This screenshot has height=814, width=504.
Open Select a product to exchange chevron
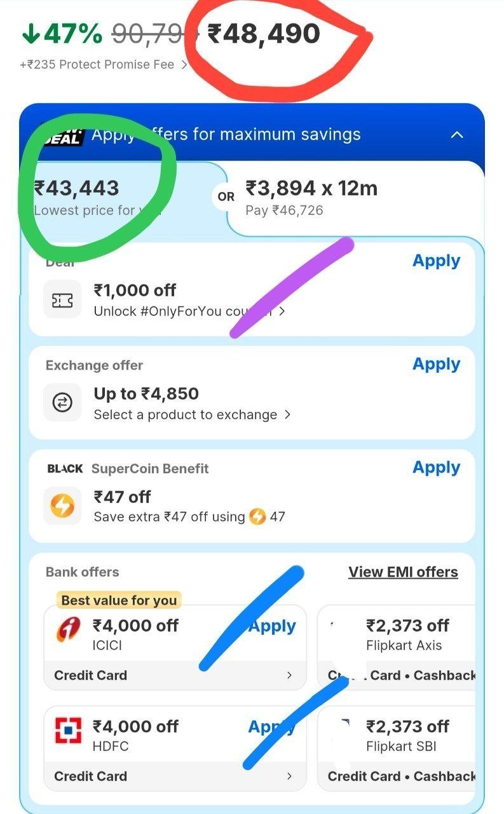click(x=287, y=415)
